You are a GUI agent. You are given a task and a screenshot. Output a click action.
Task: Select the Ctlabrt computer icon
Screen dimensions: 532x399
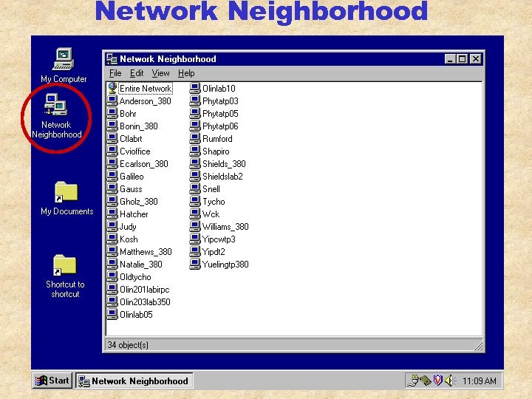pos(112,138)
